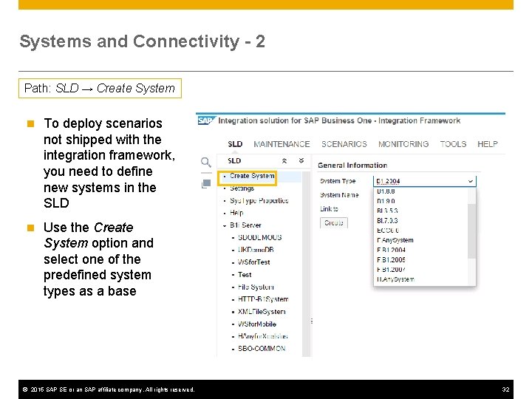Click the SLD panel header label
The width and height of the screenshot is (532, 399).
[234, 161]
